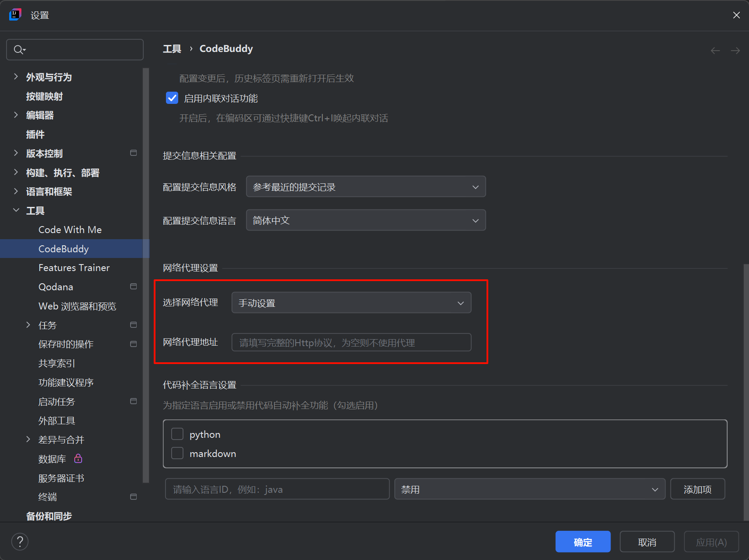Enable code completion for python
This screenshot has height=560, width=749.
point(177,434)
